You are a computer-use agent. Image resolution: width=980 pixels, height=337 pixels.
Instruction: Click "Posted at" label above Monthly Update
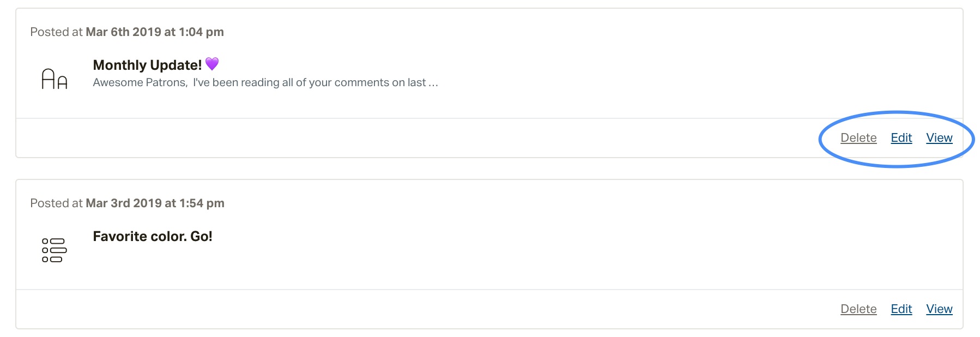point(56,32)
